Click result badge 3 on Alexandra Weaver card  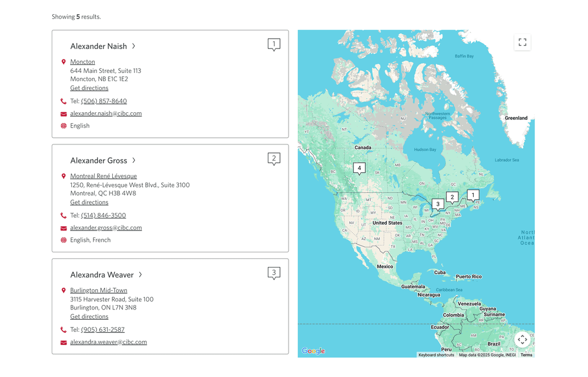pyautogui.click(x=274, y=273)
